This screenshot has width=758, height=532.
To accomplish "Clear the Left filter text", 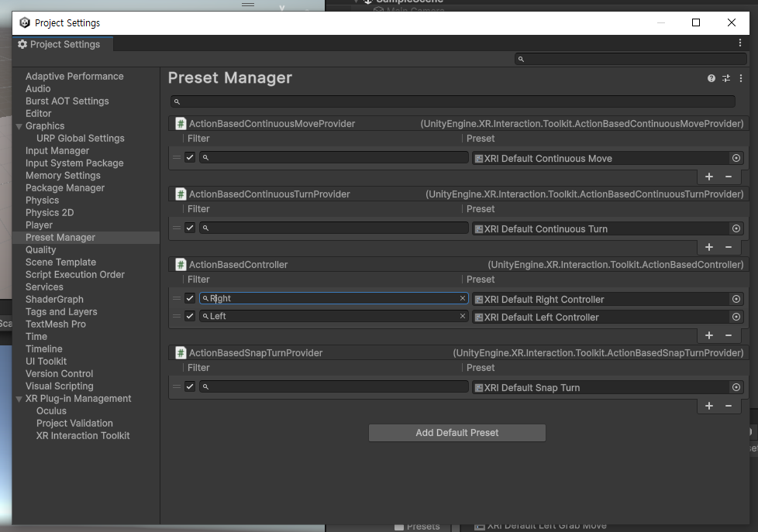I will (463, 316).
